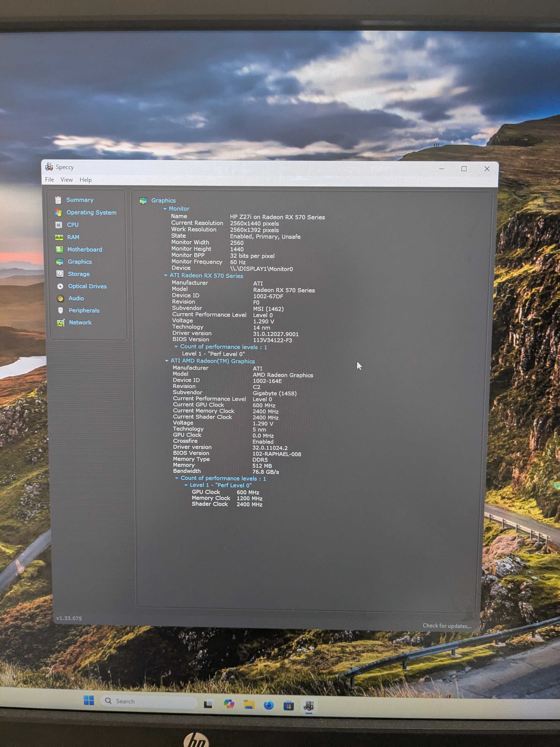Open Task View on the taskbar
The width and height of the screenshot is (560, 747).
208,704
